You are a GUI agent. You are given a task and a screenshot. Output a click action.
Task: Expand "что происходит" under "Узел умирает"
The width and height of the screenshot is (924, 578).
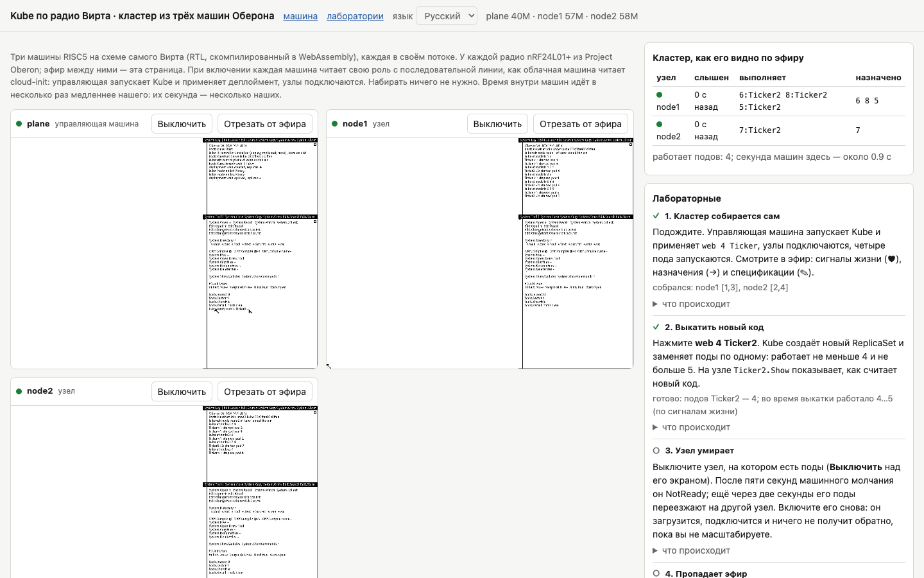tap(691, 550)
